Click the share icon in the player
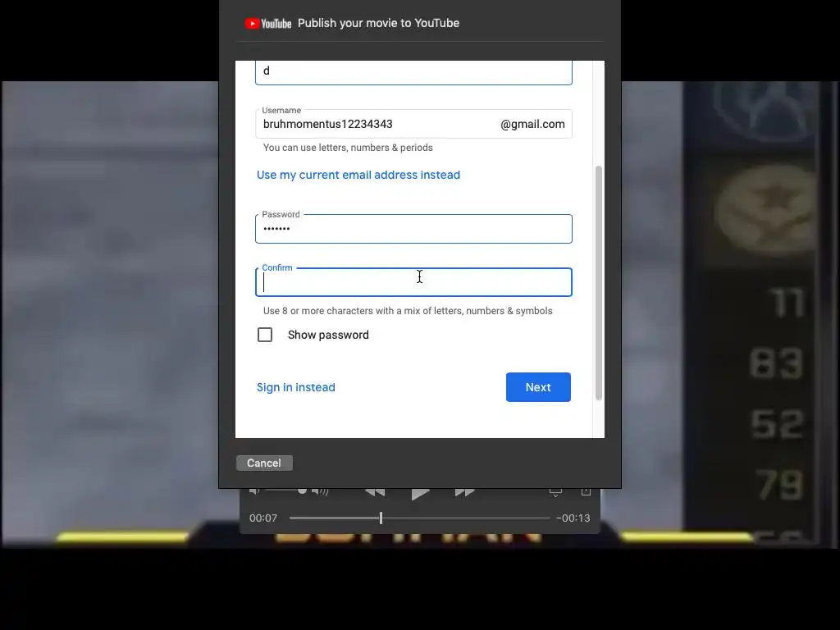840x630 pixels. click(586, 491)
